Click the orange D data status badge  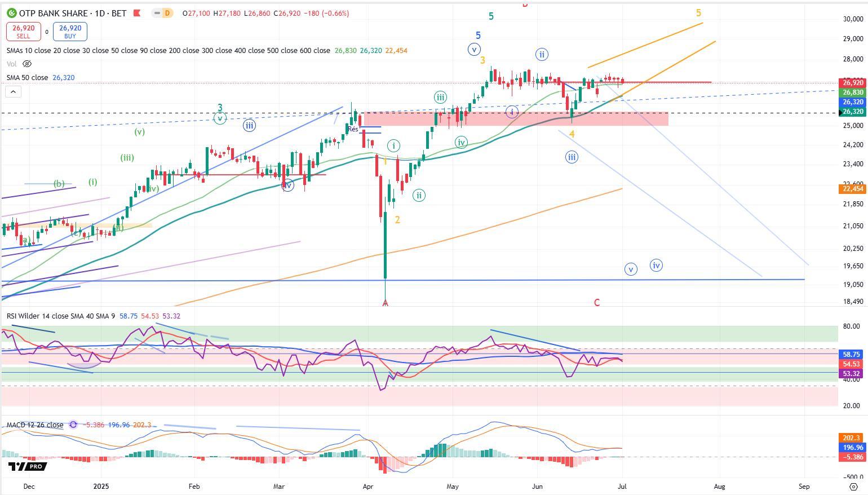pos(167,13)
